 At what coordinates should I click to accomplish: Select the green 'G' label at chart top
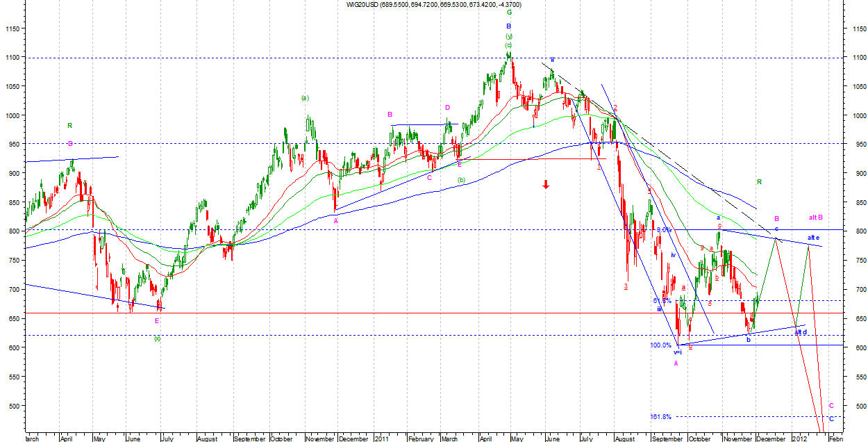click(x=509, y=13)
